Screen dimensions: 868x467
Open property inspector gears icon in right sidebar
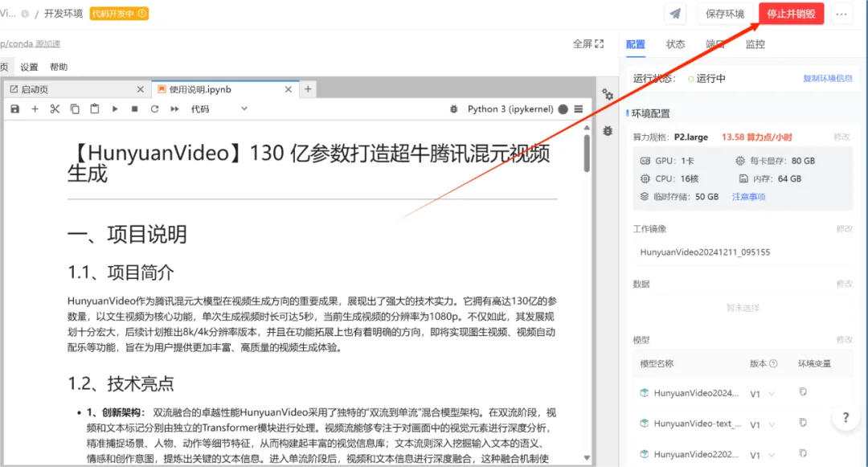tap(608, 95)
